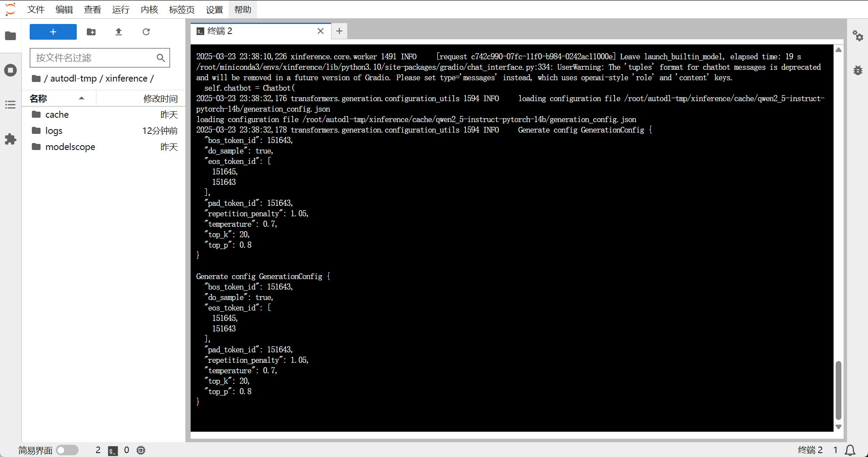Open the root folder icon in breadcrumb
Viewport: 868px width, 457px height.
coord(36,78)
